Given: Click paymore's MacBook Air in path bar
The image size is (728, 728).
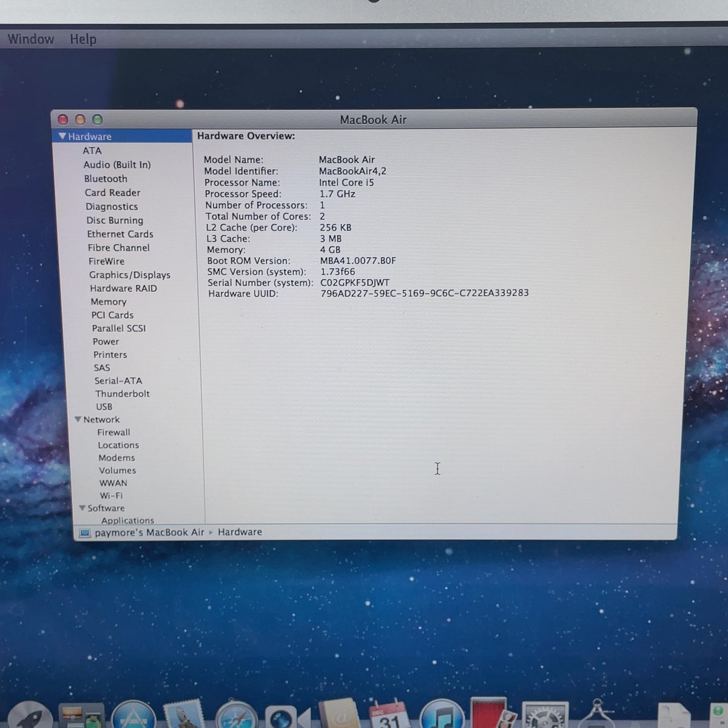Looking at the screenshot, I should pyautogui.click(x=149, y=532).
